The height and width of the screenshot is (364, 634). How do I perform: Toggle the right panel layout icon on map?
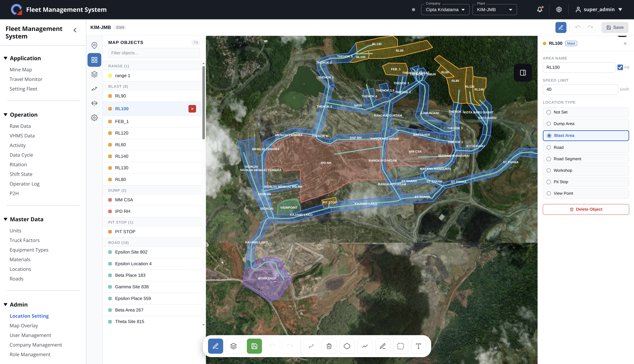click(x=523, y=73)
